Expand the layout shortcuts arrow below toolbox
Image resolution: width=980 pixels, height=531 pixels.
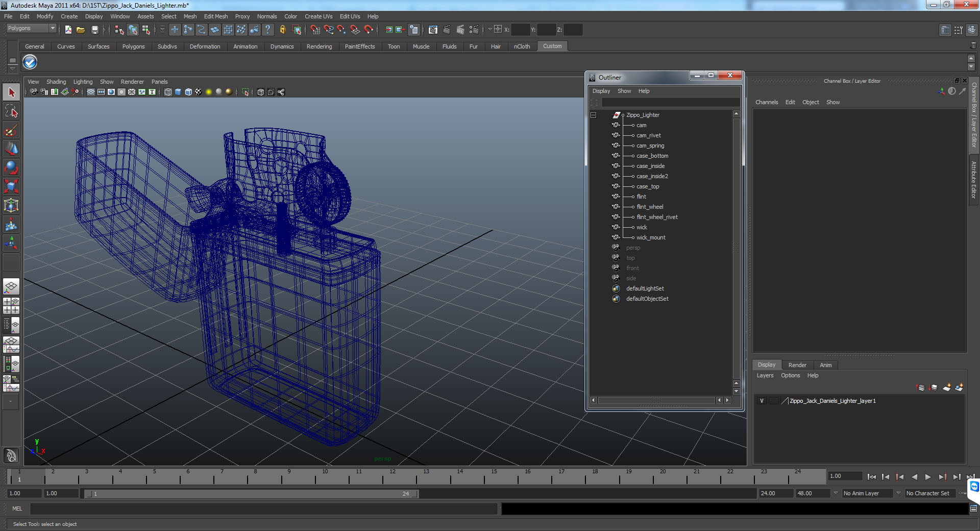[x=11, y=401]
